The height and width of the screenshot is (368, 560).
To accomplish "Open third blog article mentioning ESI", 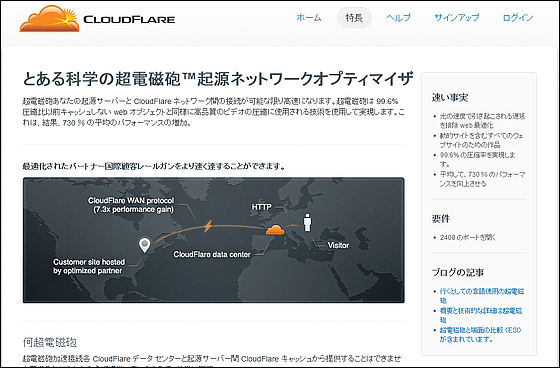I will point(480,334).
